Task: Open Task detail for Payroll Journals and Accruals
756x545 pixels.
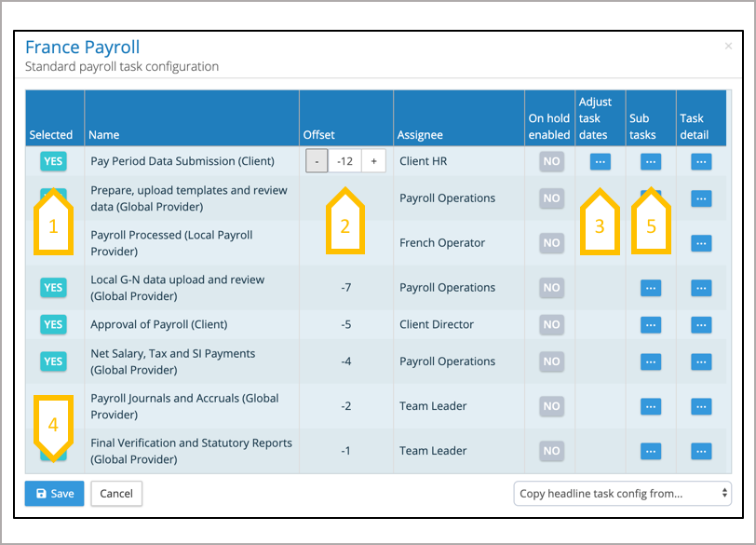Action: pos(701,406)
